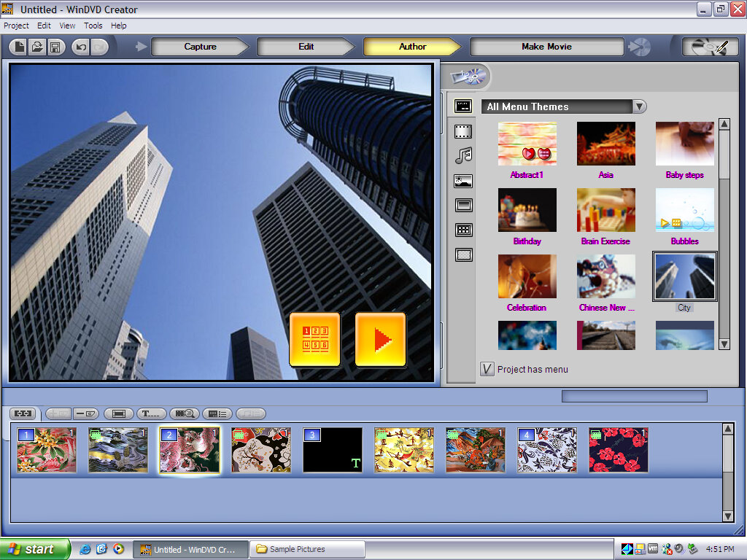Click the Undo arrow icon
This screenshot has width=747, height=560.
[x=81, y=47]
